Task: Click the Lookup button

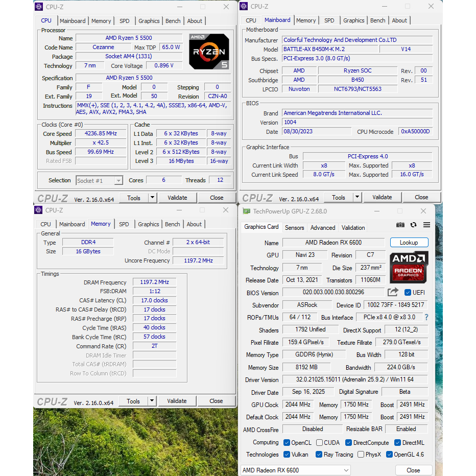Action: 409,243
